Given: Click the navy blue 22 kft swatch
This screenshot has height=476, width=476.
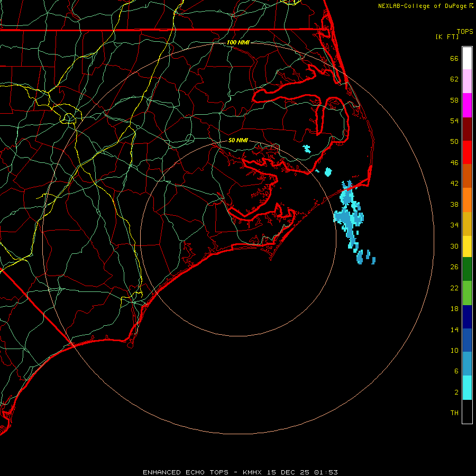Looking at the screenshot, I should (467, 317).
